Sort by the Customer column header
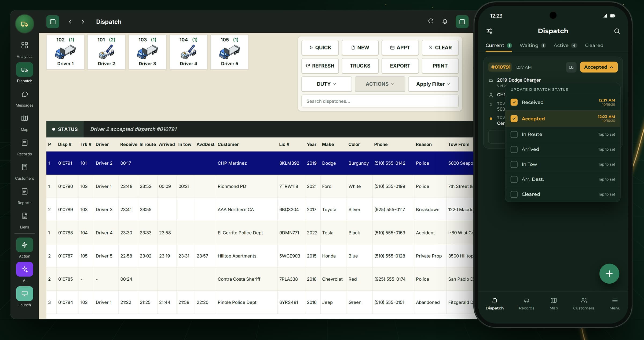Screen dimensions: 644x340 (x=228, y=144)
